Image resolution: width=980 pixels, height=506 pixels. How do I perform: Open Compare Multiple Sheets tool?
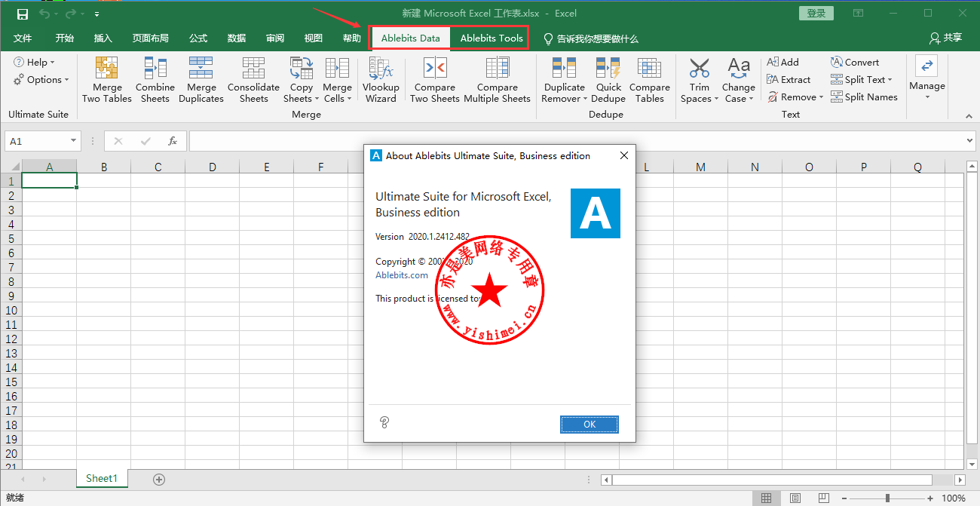tap(497, 80)
